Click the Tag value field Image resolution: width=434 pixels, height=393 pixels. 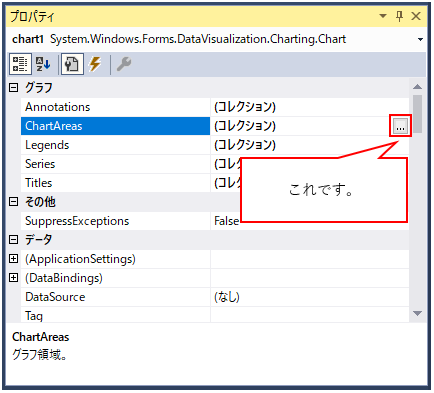(x=310, y=315)
